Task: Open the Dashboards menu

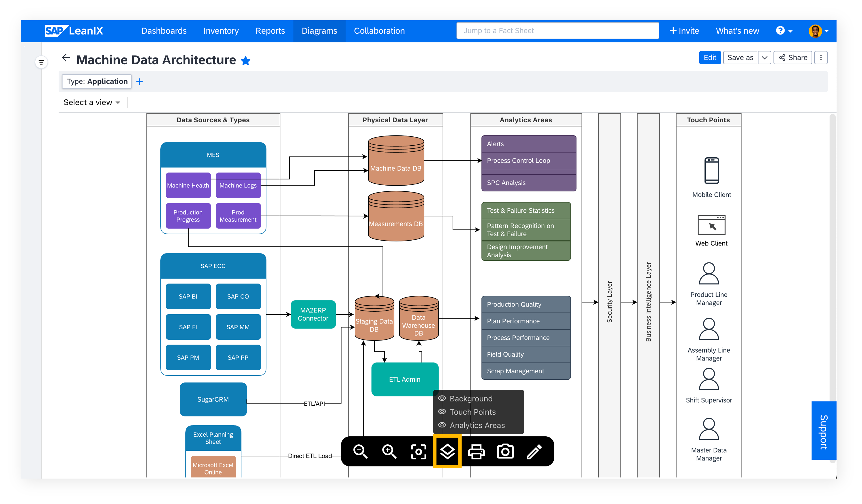Action: (x=164, y=31)
